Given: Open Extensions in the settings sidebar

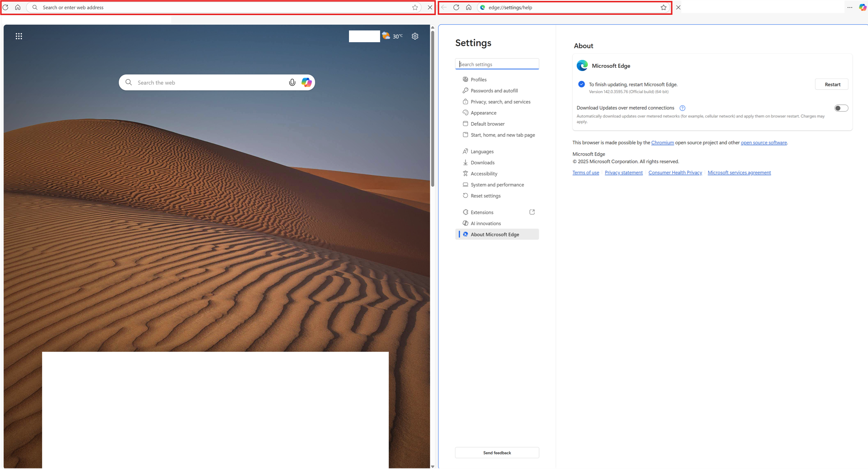Looking at the screenshot, I should [x=482, y=212].
